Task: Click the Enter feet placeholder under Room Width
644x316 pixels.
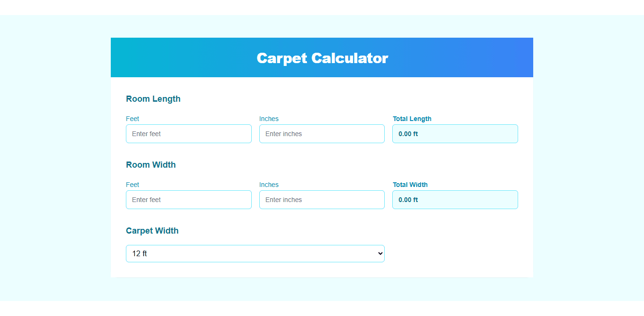Action: point(145,200)
